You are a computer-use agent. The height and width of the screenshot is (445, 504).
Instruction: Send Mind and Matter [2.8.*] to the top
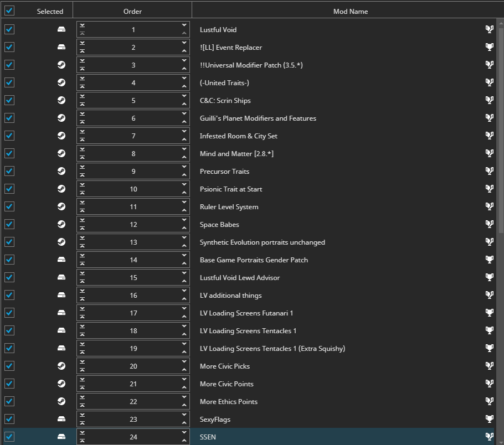coord(83,157)
